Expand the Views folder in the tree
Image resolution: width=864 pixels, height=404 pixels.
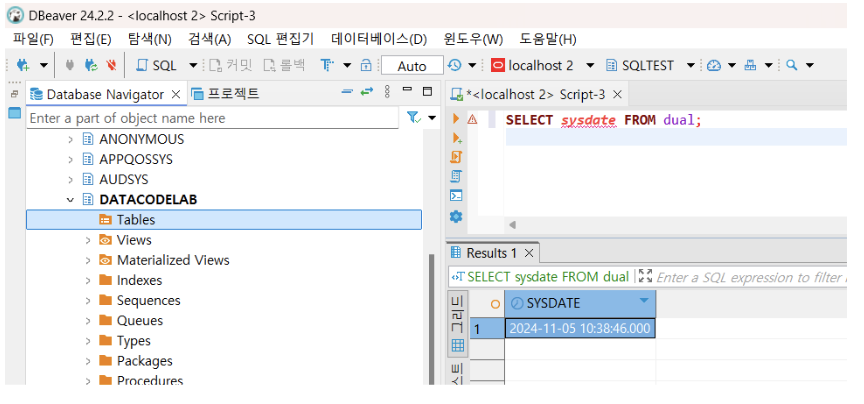point(88,240)
